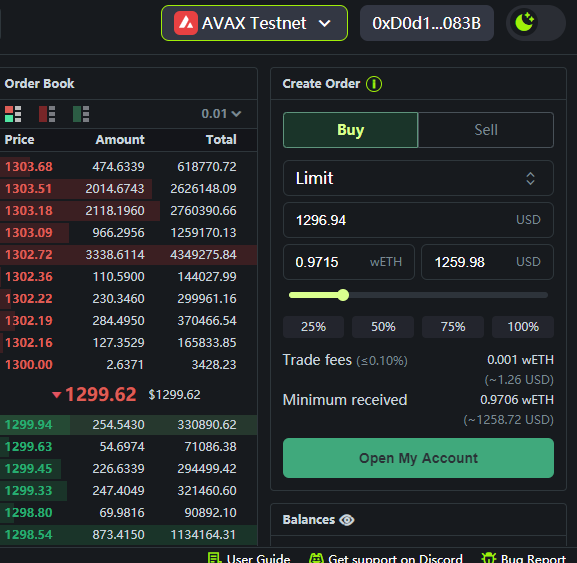Screen dimensions: 577x563
Task: Open the 0.01 price grouping dropdown
Action: tap(221, 114)
